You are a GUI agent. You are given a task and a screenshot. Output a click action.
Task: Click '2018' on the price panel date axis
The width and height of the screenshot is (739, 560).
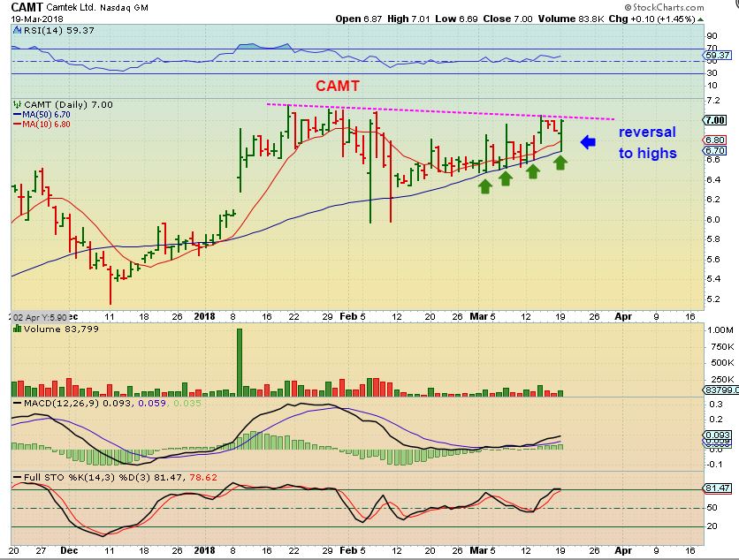[204, 316]
